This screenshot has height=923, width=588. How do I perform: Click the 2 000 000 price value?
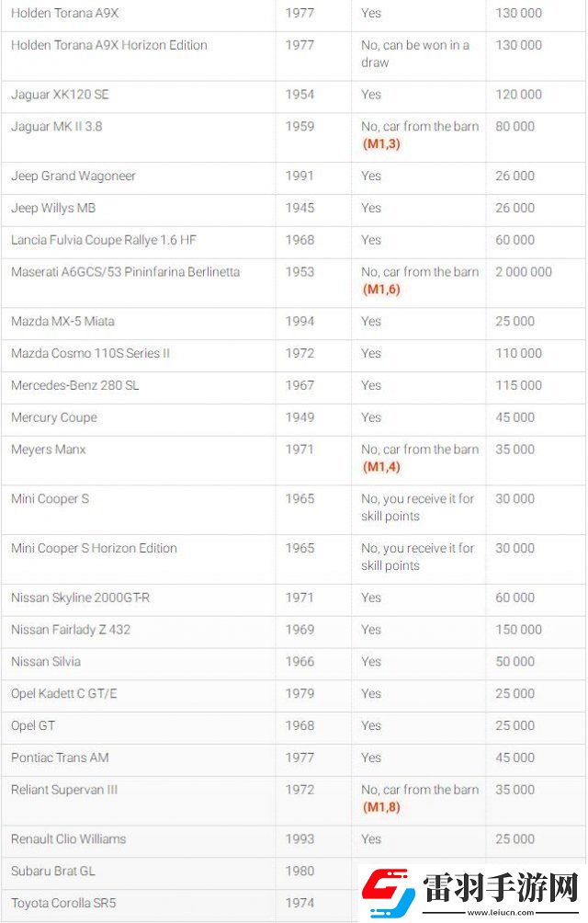pyautogui.click(x=524, y=272)
